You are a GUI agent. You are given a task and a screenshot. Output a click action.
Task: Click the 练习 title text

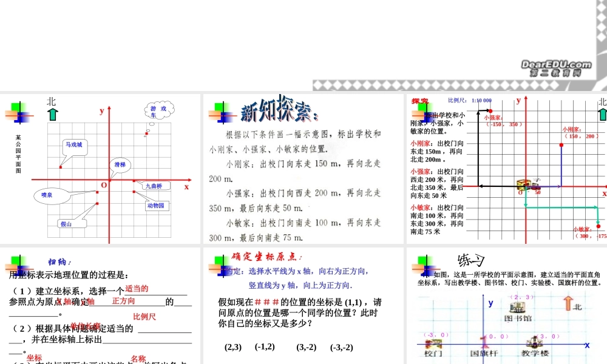coord(471,260)
